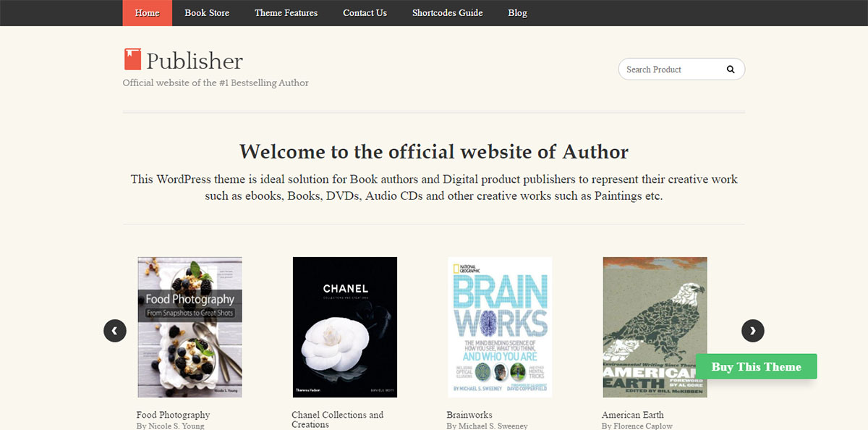868x430 pixels.
Task: Select Brain Works book cover
Action: [x=500, y=327]
